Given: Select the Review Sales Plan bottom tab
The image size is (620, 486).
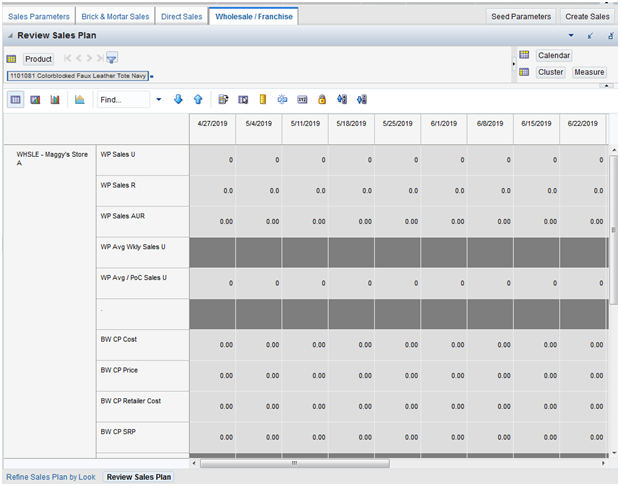Looking at the screenshot, I should point(139,477).
